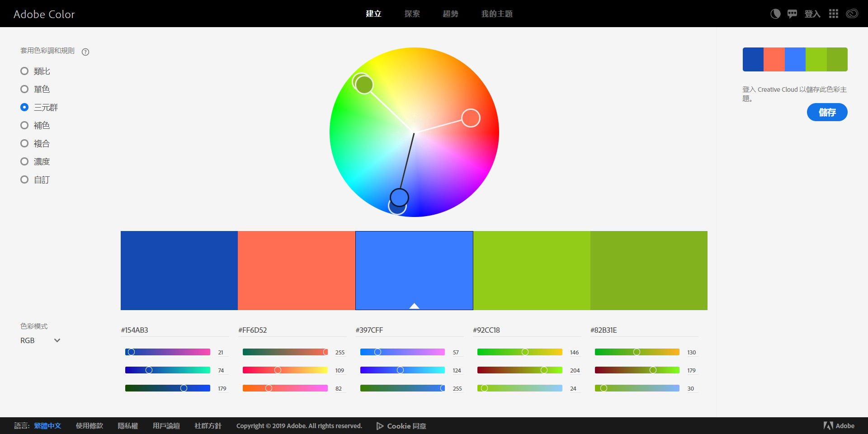Click the red slider for #FF6D52
Screen dimensions: 868x434
pyautogui.click(x=285, y=352)
